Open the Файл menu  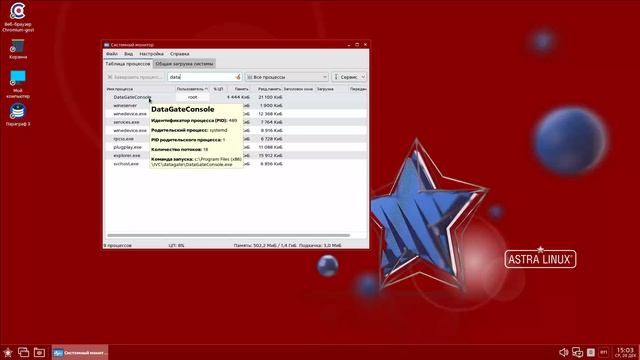111,54
